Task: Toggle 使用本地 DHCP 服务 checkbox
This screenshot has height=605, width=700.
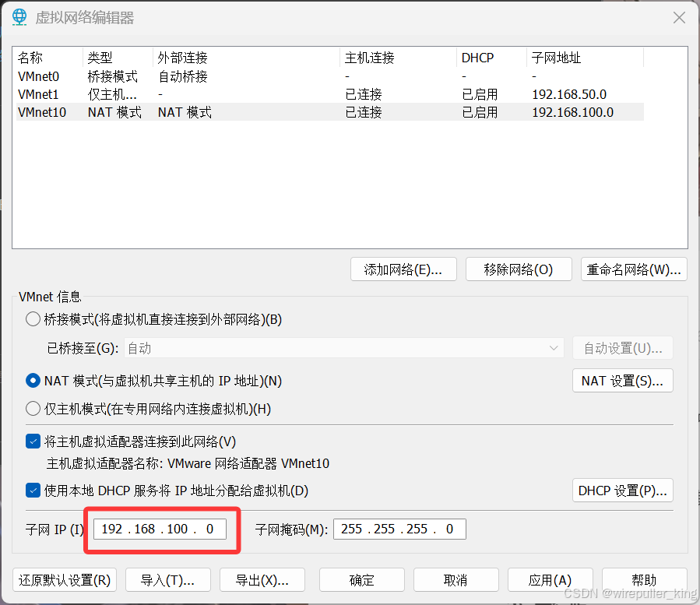Action: tap(33, 491)
